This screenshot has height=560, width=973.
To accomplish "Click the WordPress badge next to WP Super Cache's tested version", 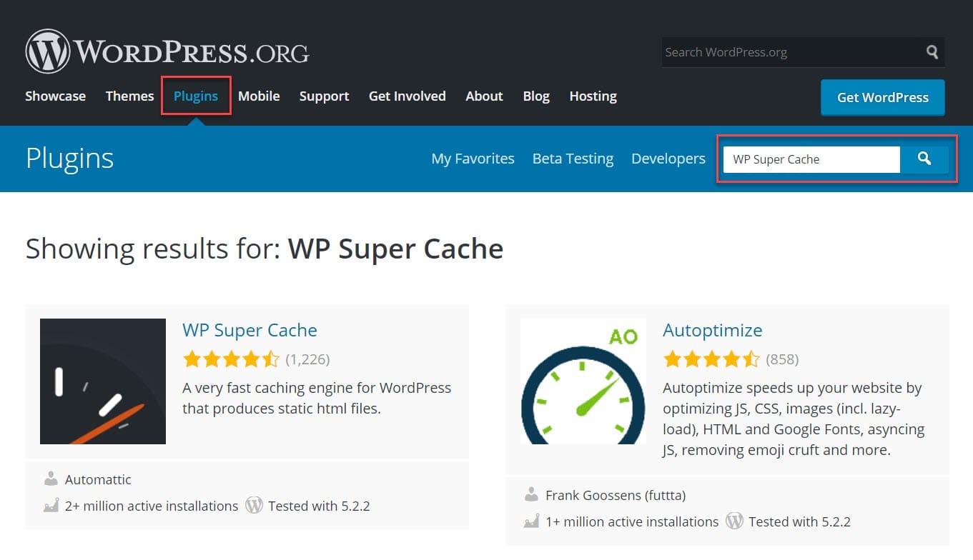I will point(254,505).
